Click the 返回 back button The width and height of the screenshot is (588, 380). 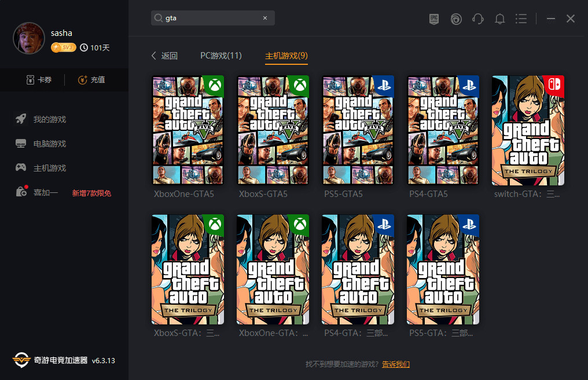tap(164, 56)
